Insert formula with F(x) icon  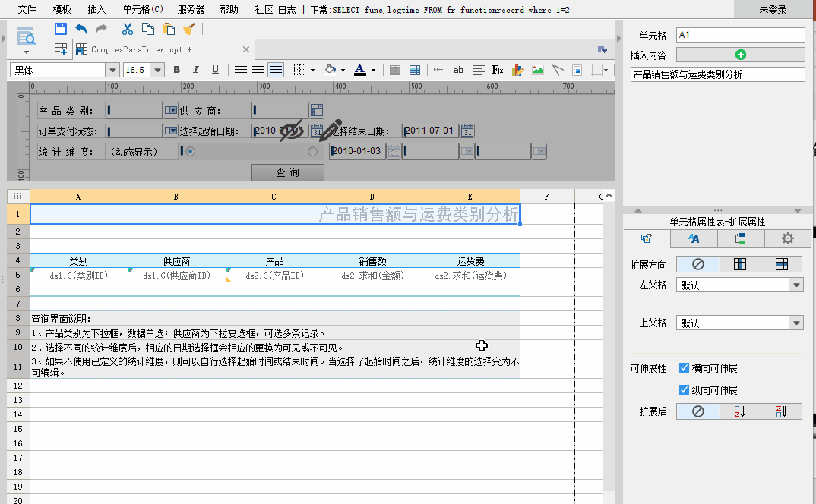[498, 70]
